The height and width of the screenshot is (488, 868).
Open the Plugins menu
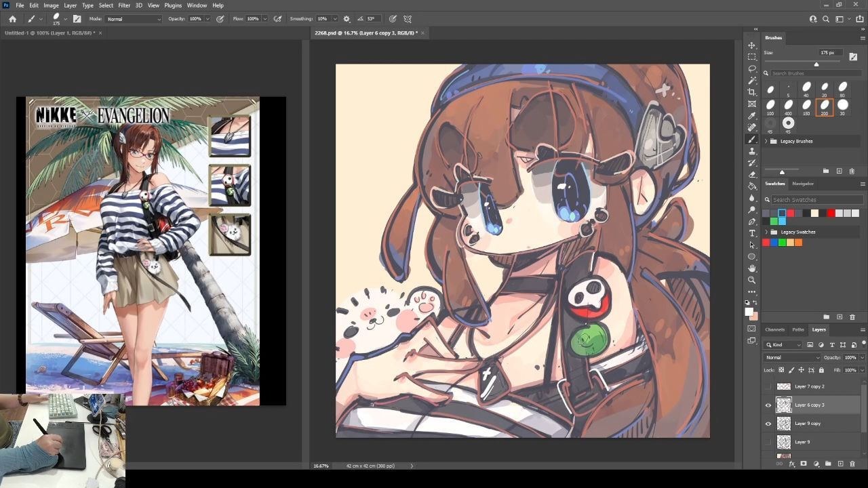point(173,5)
